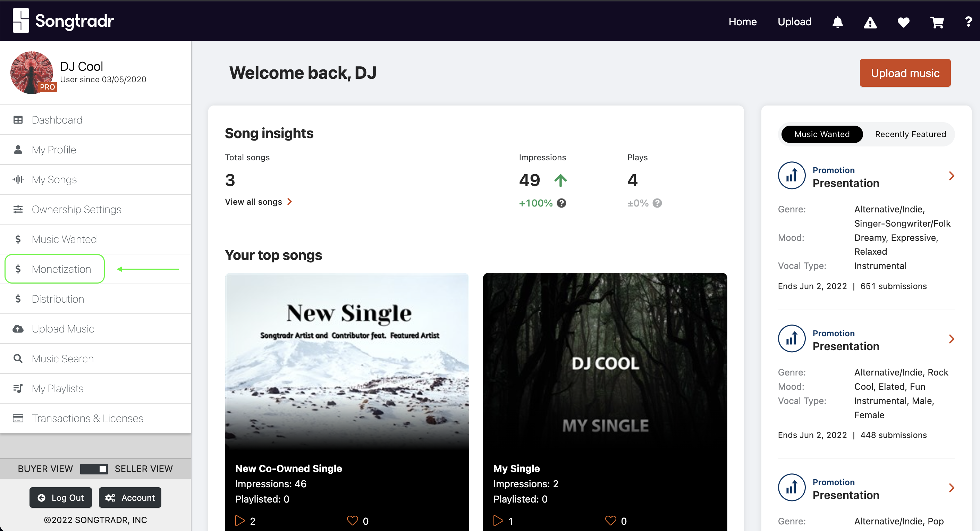Click the card icon beside Transactions & Licenses
This screenshot has height=531, width=980.
click(18, 418)
